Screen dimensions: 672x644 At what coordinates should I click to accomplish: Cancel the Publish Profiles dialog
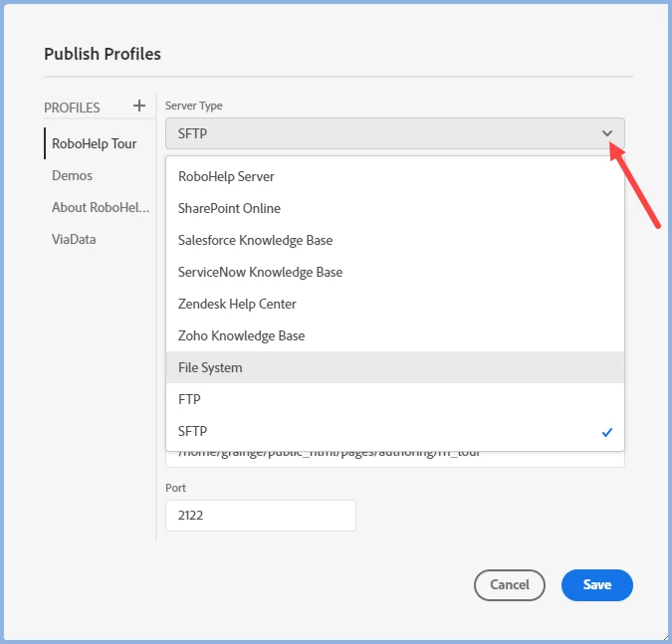click(x=509, y=585)
